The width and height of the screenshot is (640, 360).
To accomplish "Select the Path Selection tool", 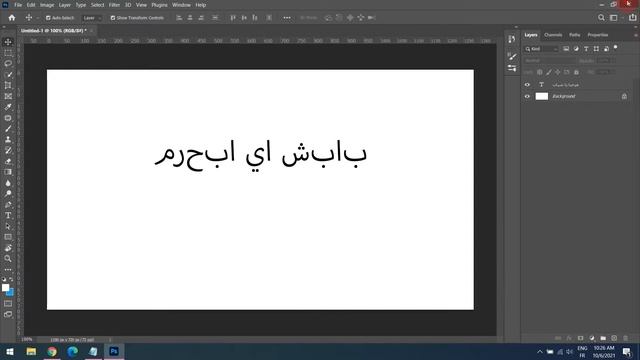I will (8, 226).
